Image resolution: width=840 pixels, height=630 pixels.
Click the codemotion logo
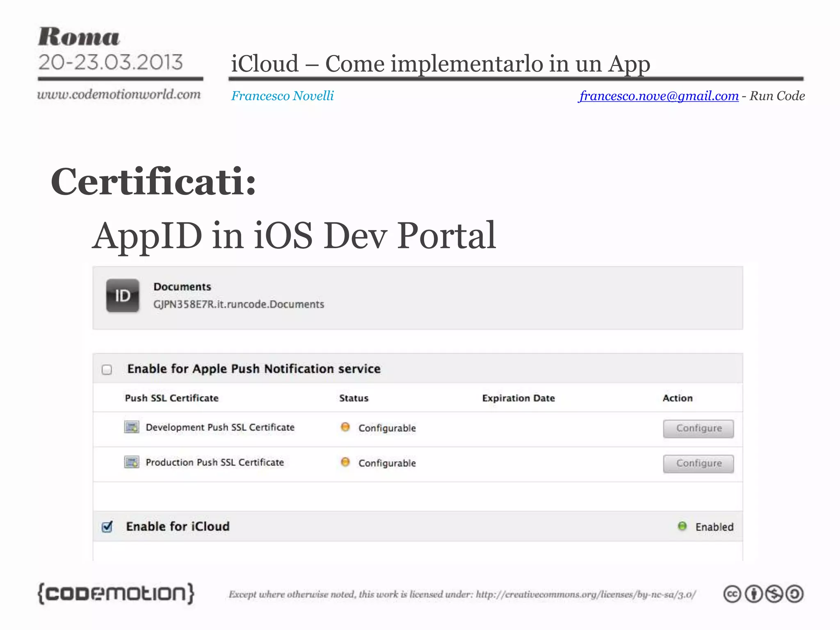click(x=116, y=593)
